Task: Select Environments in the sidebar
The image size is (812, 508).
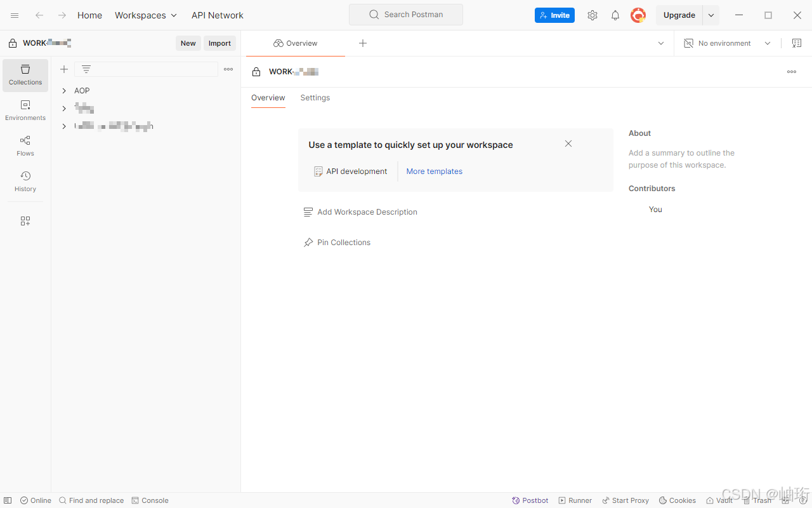Action: click(25, 111)
